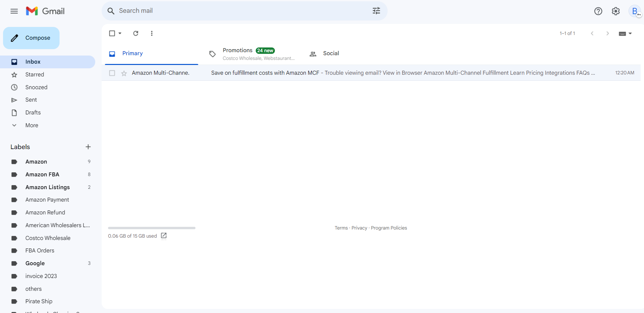Click the Compose button
This screenshot has height=313, width=644.
31,38
